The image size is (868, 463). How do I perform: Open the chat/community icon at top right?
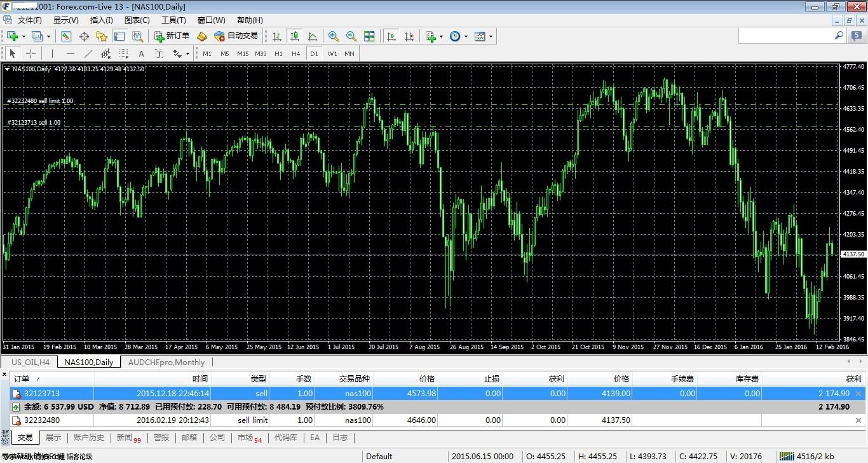click(x=857, y=36)
